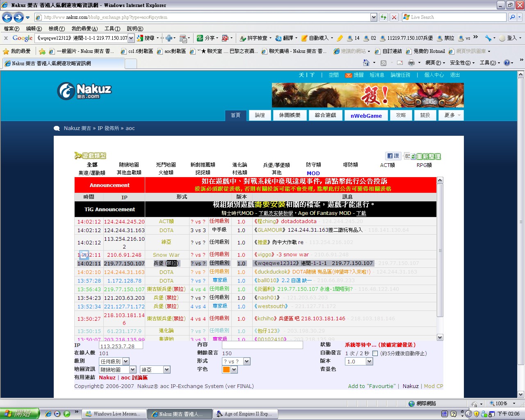Switch to the nWebGame navigation tab
525x420 pixels.
click(x=366, y=116)
